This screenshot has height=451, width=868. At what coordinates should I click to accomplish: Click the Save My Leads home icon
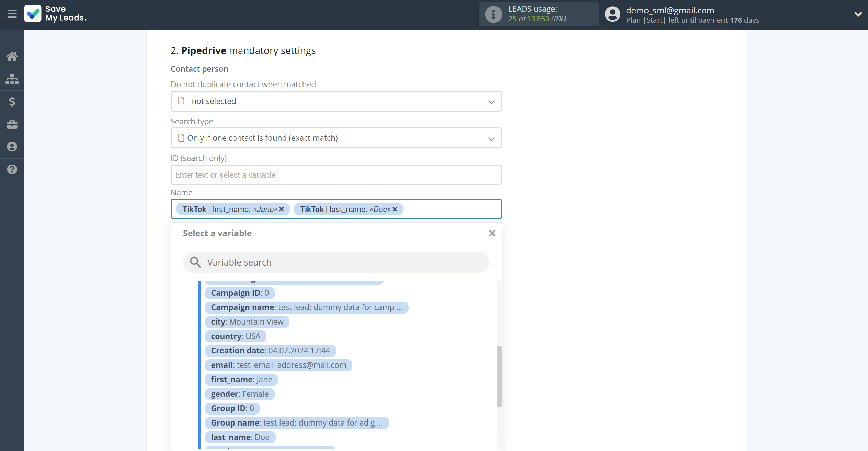[x=12, y=56]
